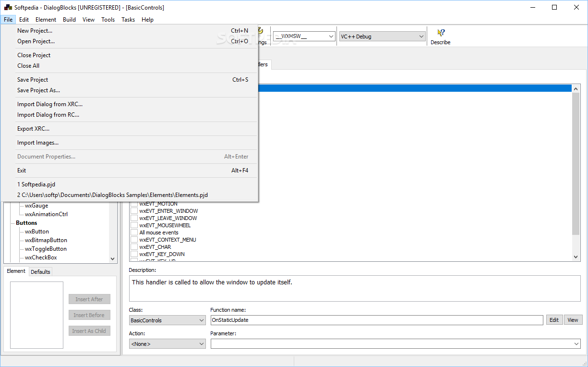588x367 pixels.
Task: Open recent project Elements.pjd
Action: [x=130, y=195]
